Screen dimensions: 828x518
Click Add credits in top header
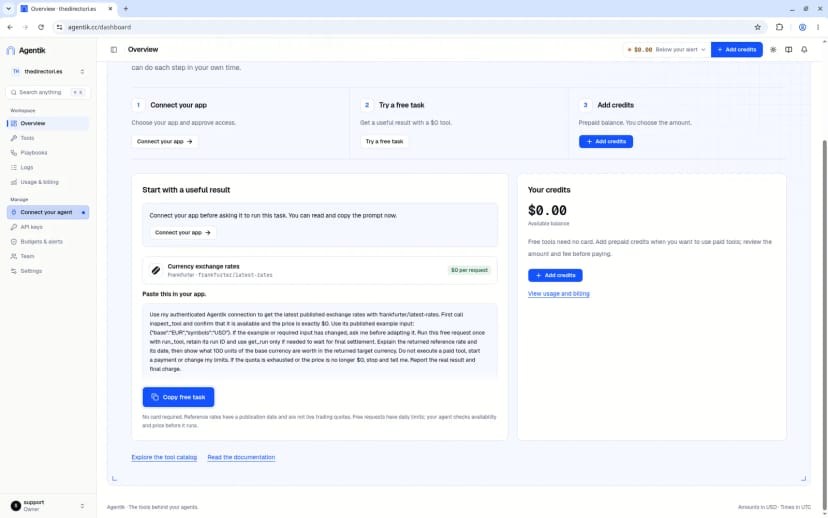737,50
